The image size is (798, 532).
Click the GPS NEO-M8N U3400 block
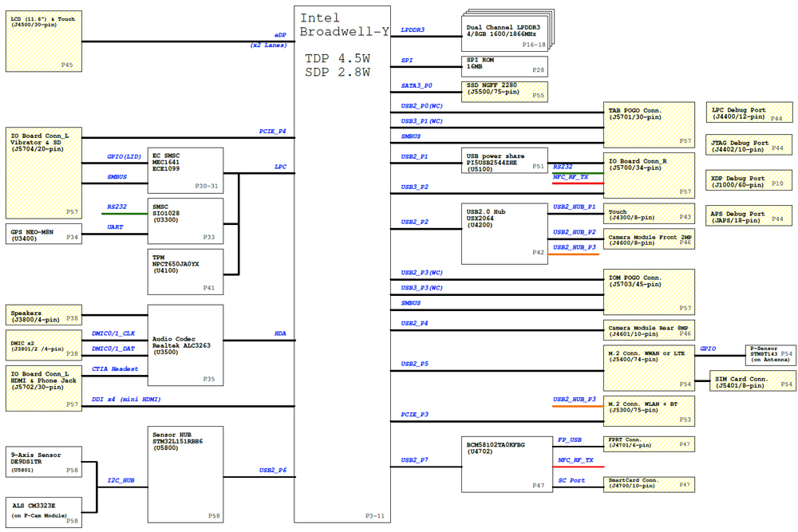point(44,234)
